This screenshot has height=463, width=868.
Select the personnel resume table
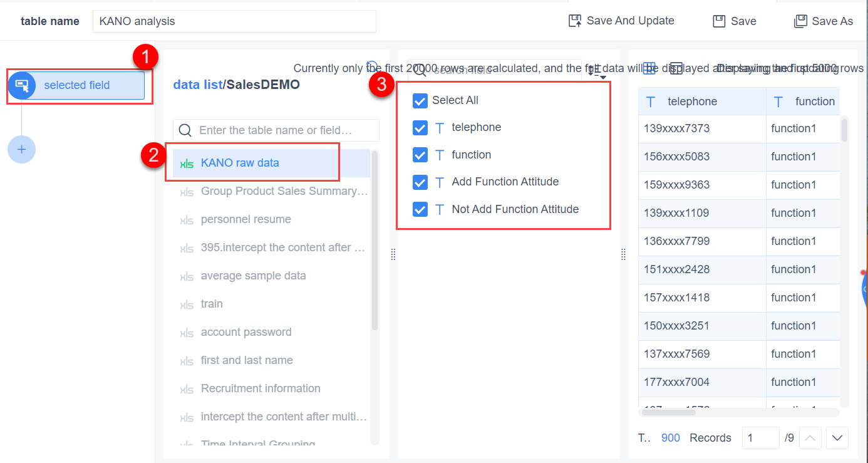245,219
